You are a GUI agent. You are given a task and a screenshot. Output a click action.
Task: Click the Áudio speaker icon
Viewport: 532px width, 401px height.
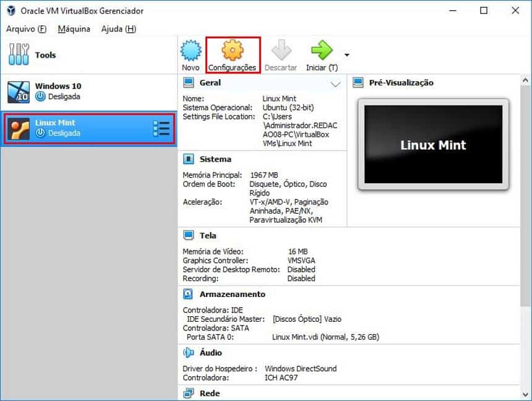pyautogui.click(x=187, y=352)
